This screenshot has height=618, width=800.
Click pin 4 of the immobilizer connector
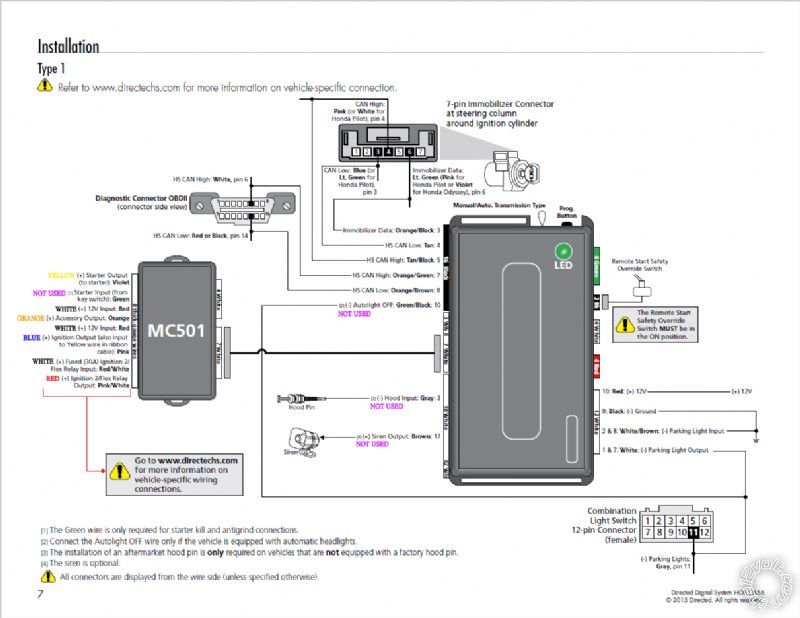[388, 152]
